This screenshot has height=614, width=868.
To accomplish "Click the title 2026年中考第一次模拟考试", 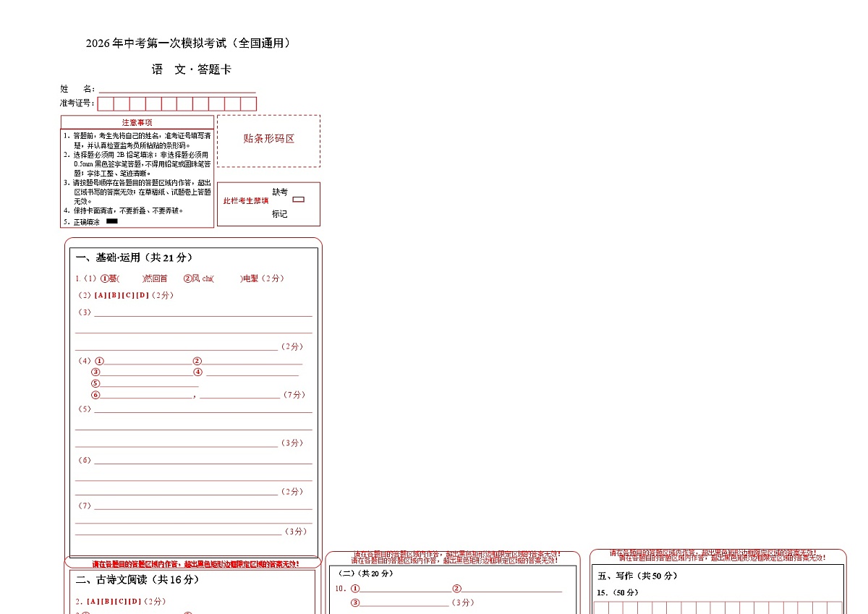I will 189,43.
